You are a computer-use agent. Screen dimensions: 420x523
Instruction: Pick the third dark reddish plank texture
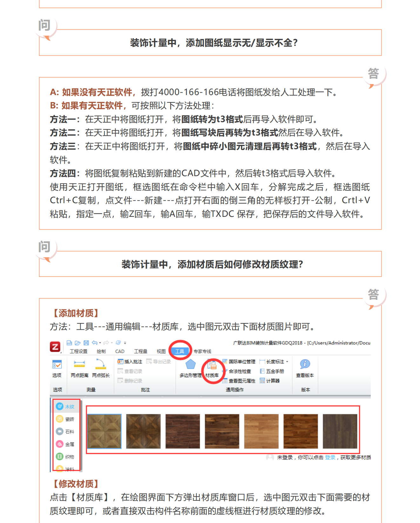pos(183,431)
